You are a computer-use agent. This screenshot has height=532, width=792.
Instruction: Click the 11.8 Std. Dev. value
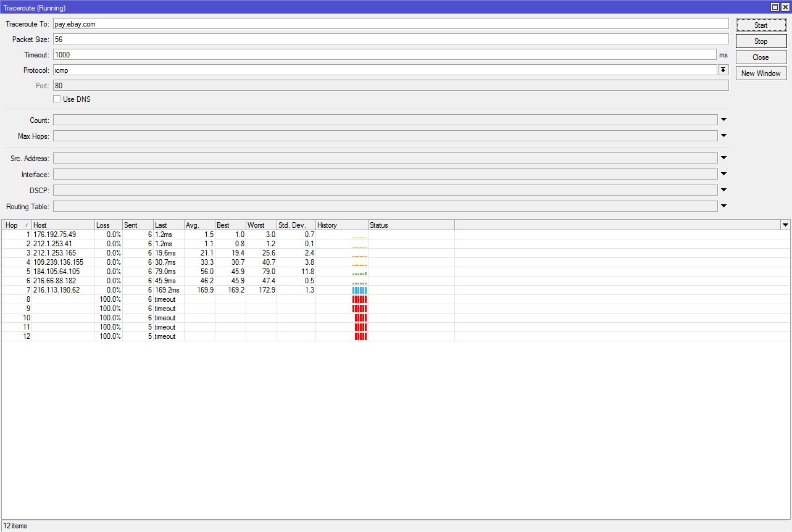click(307, 272)
